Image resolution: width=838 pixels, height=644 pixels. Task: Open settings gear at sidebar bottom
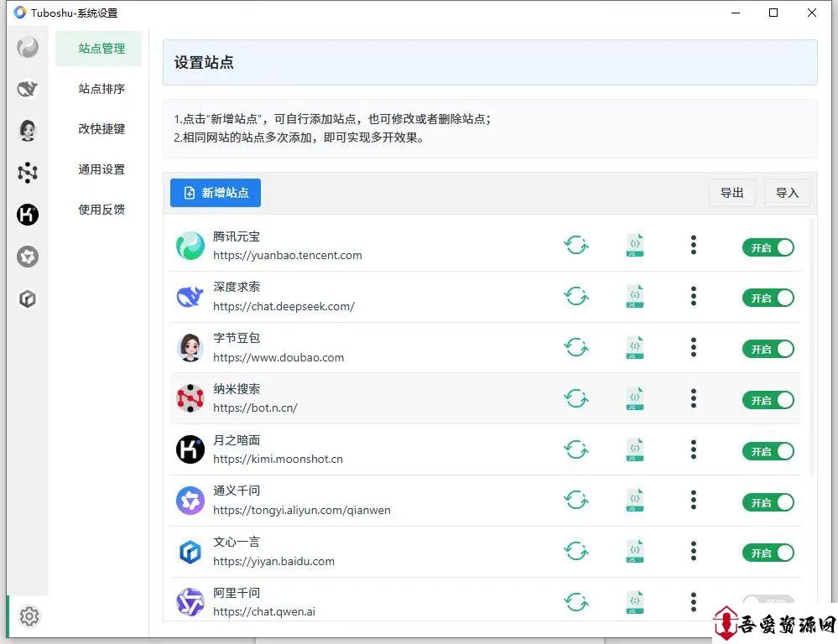click(29, 616)
